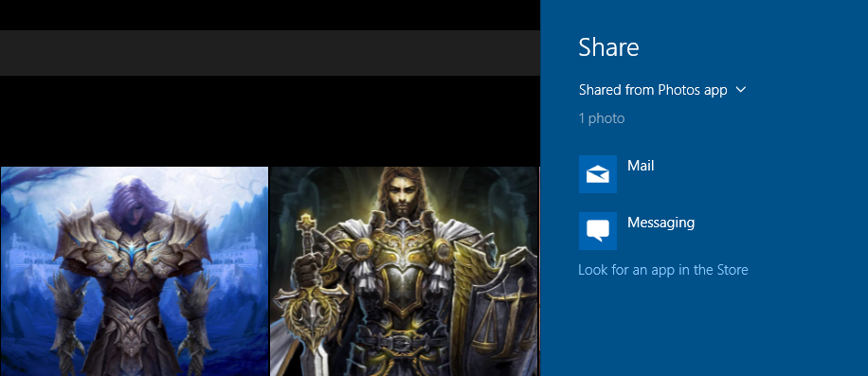Click the black strip at the window top
Viewport: 868px width, 376px height.
click(270, 15)
